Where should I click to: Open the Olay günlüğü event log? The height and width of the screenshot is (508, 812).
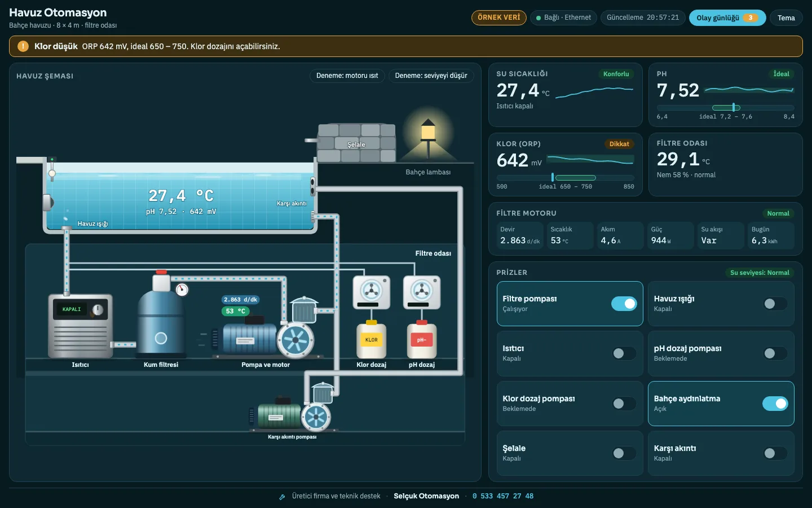click(727, 17)
